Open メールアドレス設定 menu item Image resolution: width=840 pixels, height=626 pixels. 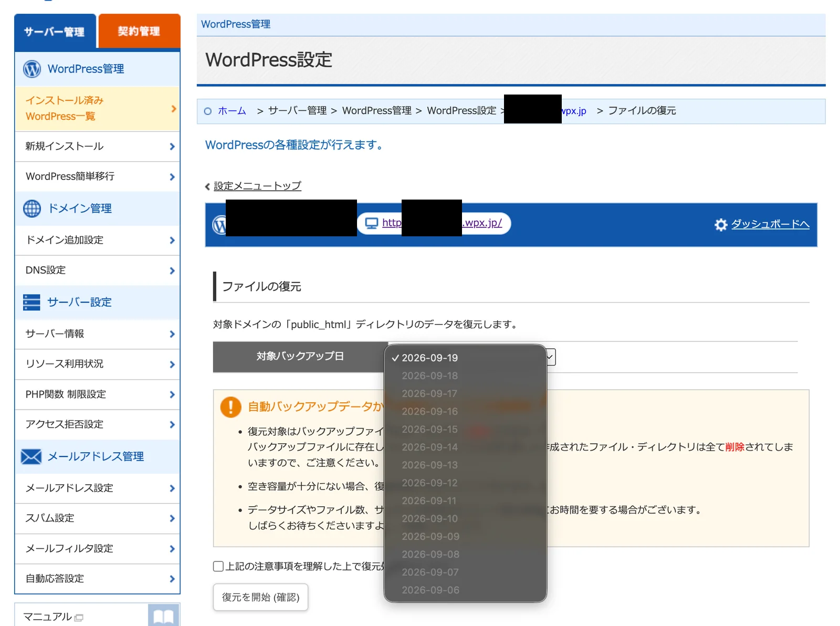98,488
